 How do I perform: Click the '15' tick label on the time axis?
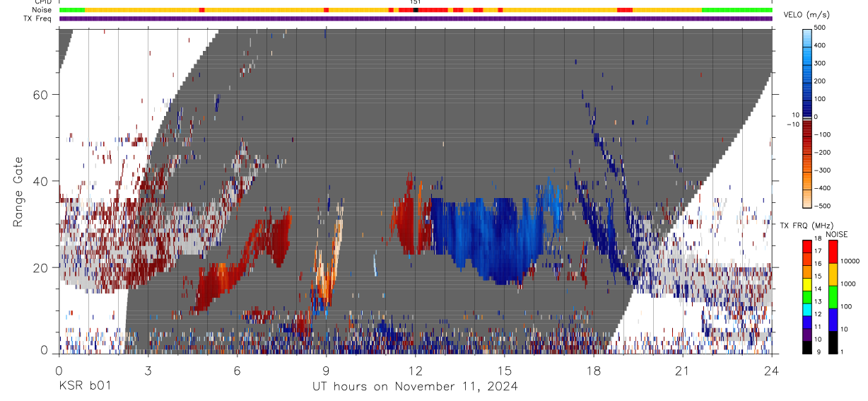point(505,370)
